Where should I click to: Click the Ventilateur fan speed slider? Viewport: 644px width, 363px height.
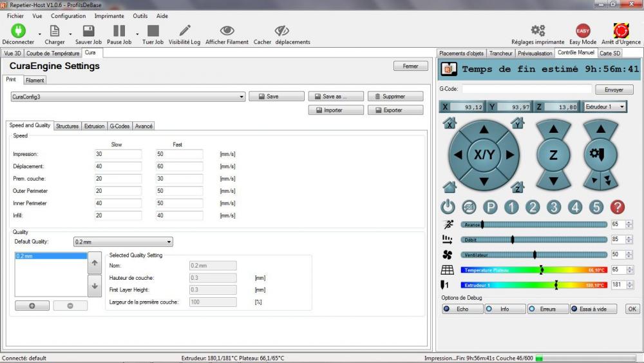[x=535, y=255]
